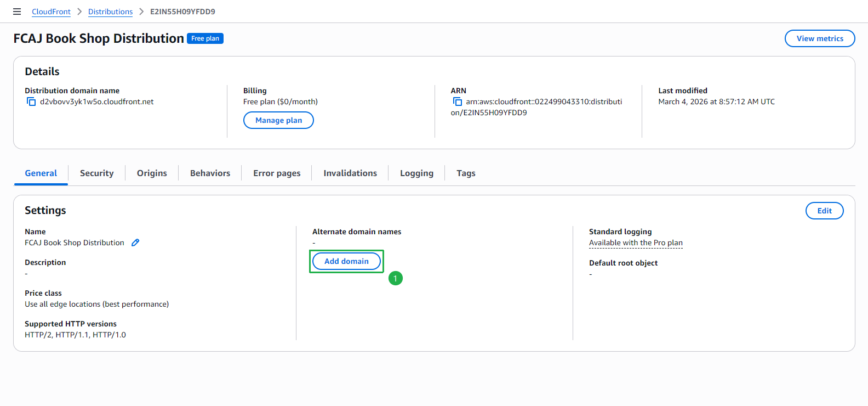
Task: Click the 'Free plan ($0/month)' billing text
Action: 281,101
